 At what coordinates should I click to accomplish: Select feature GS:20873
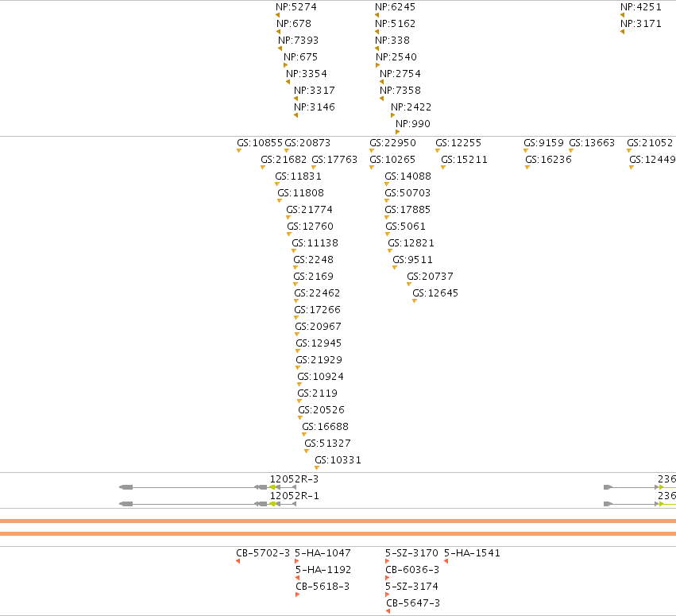coord(308,143)
